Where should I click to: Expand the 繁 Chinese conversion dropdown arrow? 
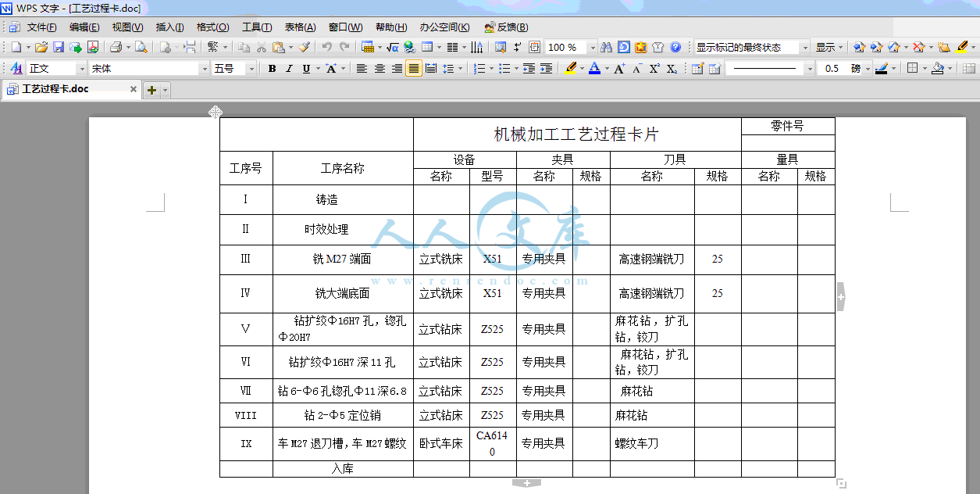(224, 48)
